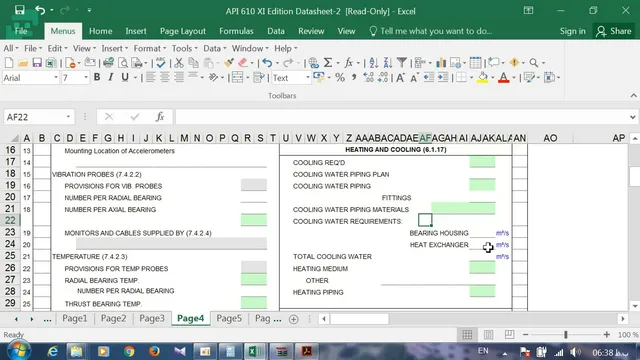Screen dimensions: 640x360
Task: Click the Copy icon in toolbar
Action: tap(193, 62)
